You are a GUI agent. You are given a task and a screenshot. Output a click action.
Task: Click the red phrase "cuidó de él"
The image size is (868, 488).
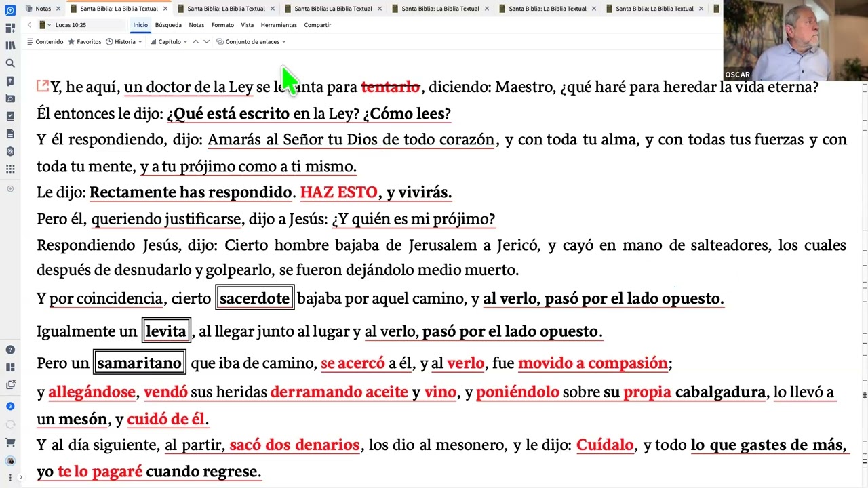pos(165,420)
